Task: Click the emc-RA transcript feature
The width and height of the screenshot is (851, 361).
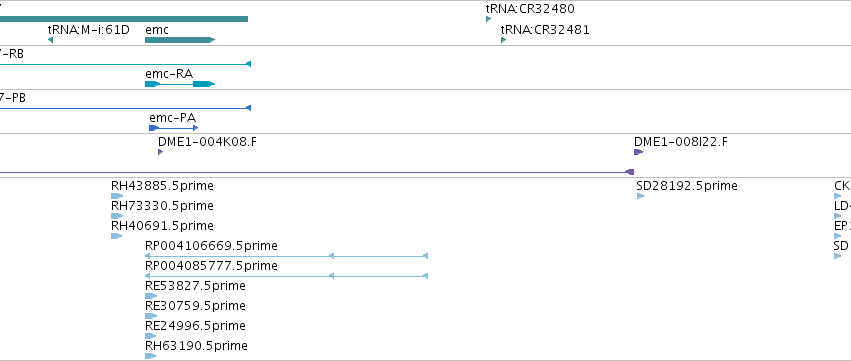Action: click(x=180, y=84)
